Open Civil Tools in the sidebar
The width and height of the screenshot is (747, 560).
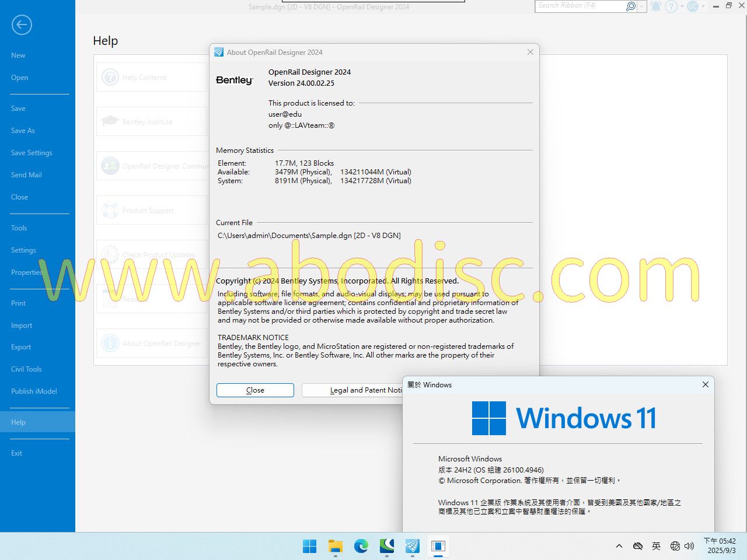26,369
